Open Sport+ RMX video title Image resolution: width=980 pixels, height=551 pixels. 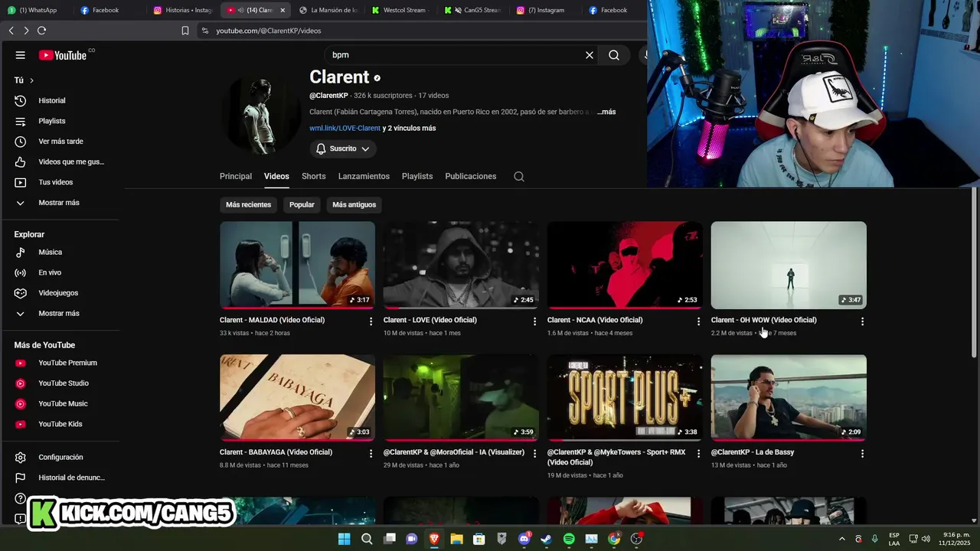pyautogui.click(x=616, y=458)
